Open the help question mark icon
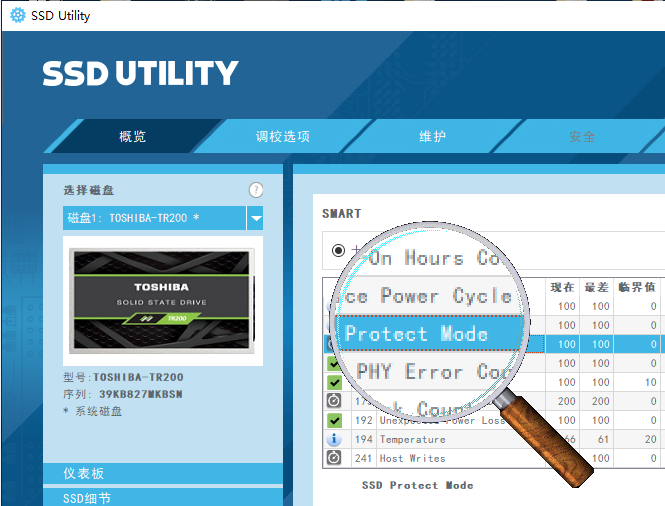Screen dimensions: 665x506 [x=256, y=190]
